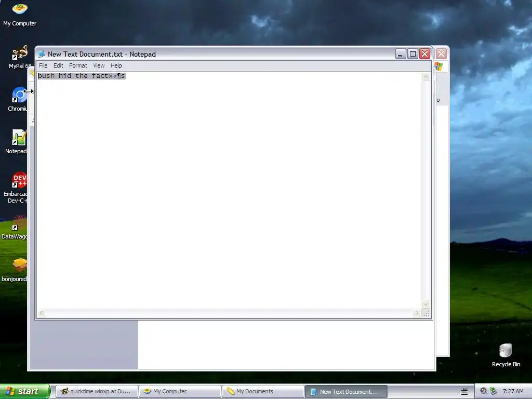Image resolution: width=532 pixels, height=399 pixels.
Task: Select the Chromium desktop shortcut icon
Action: click(x=18, y=100)
